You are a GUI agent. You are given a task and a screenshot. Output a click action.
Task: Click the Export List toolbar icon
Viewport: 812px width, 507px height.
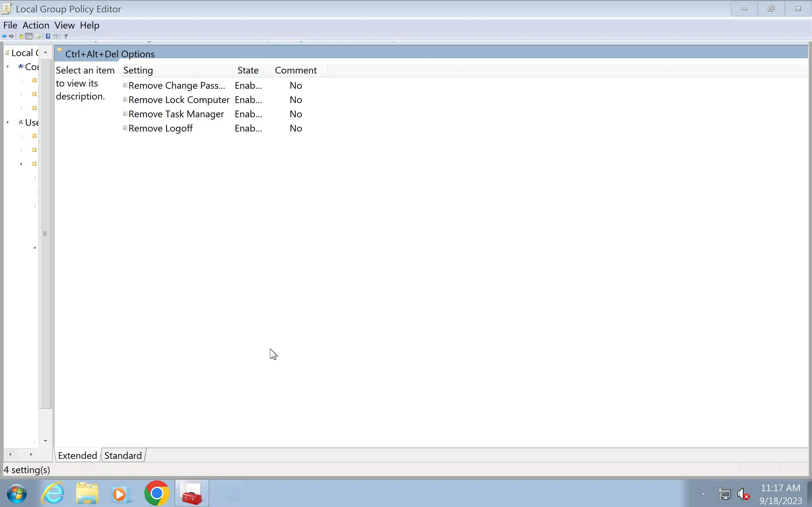[38, 36]
